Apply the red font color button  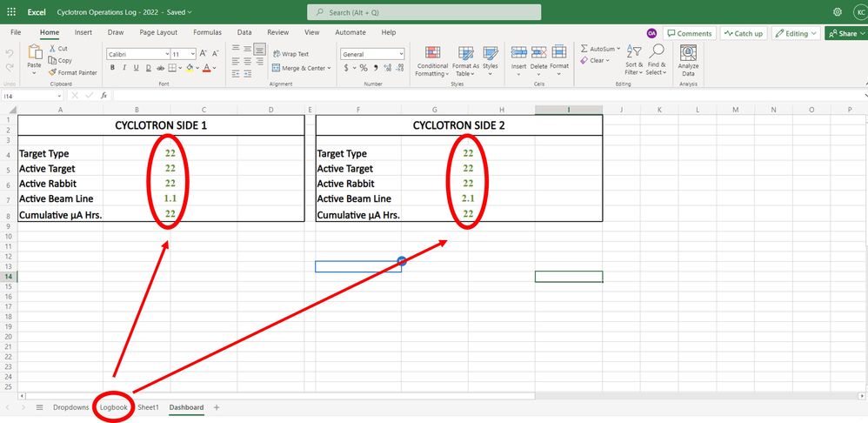tap(206, 68)
